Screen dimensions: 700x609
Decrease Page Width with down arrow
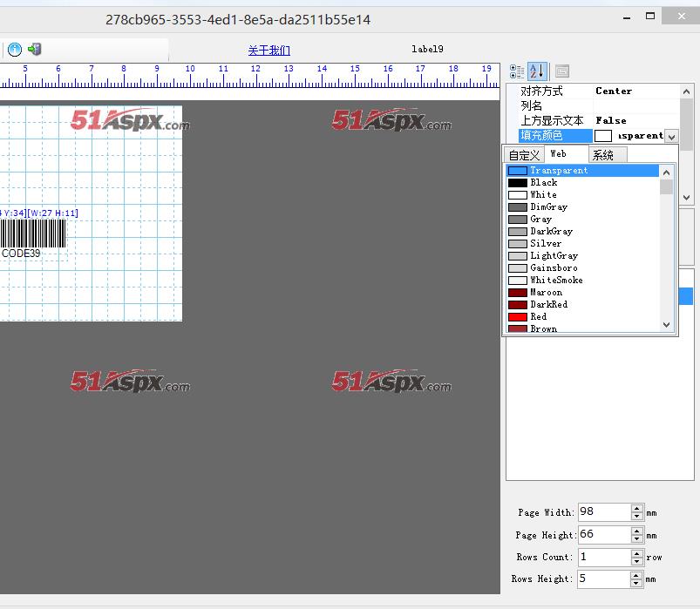tap(637, 516)
